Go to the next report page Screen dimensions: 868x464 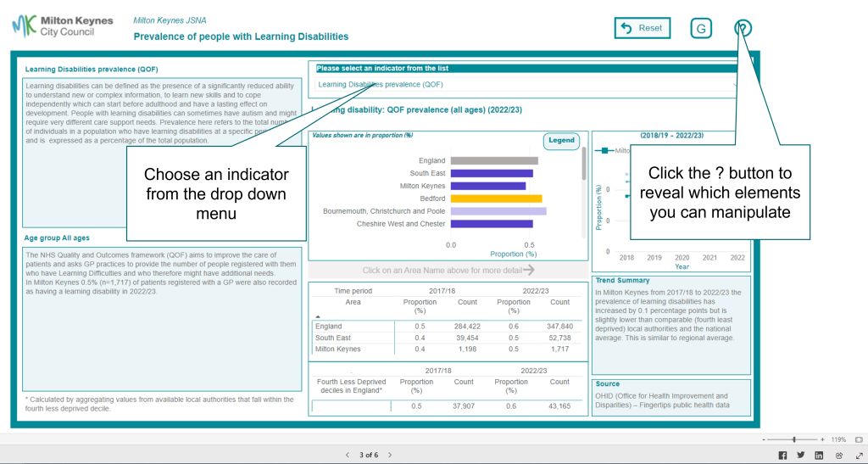point(390,455)
